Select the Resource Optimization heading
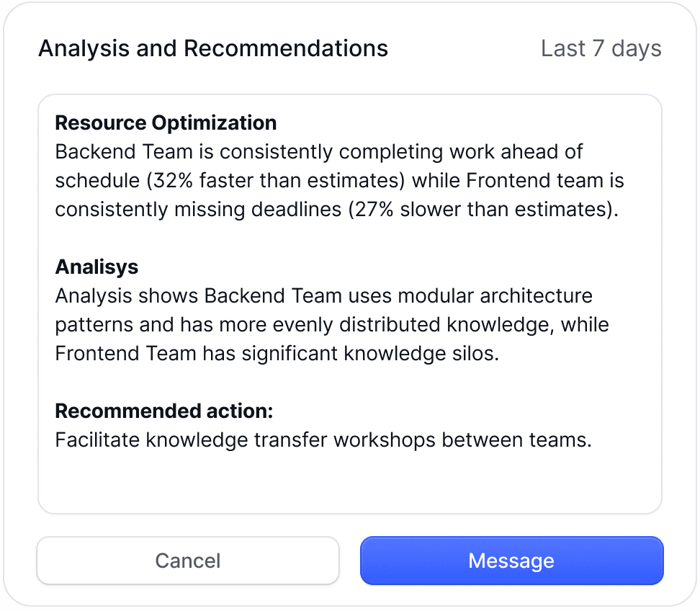 tap(166, 123)
